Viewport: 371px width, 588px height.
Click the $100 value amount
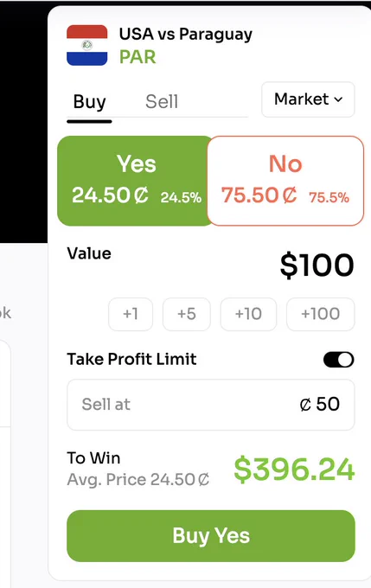click(317, 265)
